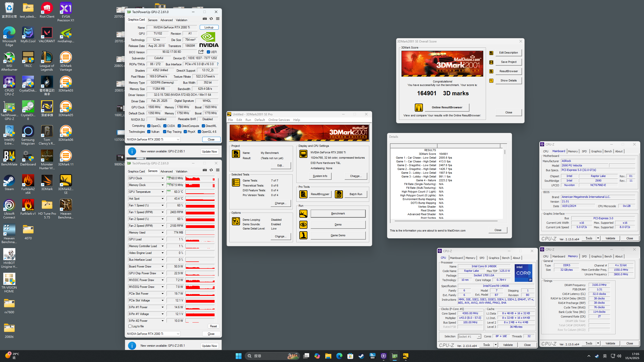The height and width of the screenshot is (362, 644).
Task: Toggle the Ray Tracing checkbox
Action: click(165, 132)
